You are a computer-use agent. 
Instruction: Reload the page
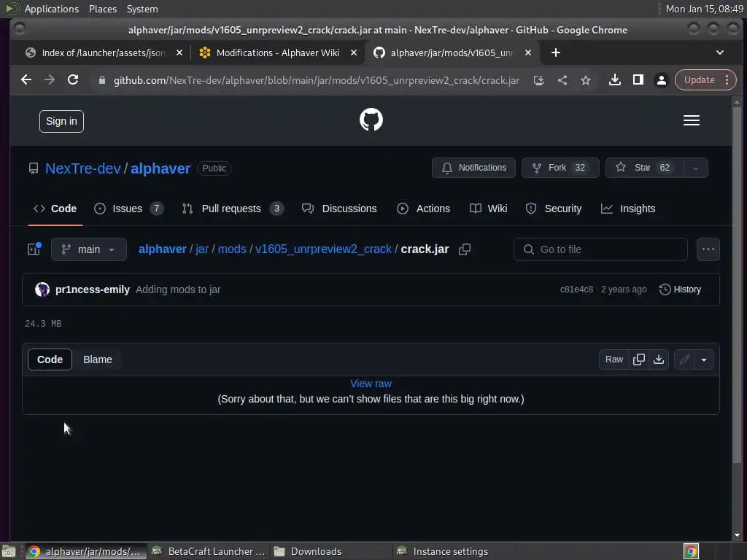73,80
